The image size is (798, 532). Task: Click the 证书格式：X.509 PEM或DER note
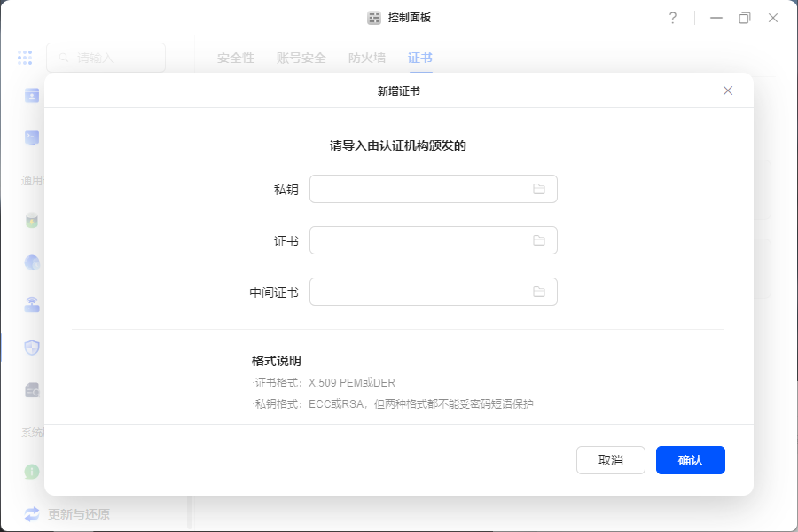[x=324, y=383]
